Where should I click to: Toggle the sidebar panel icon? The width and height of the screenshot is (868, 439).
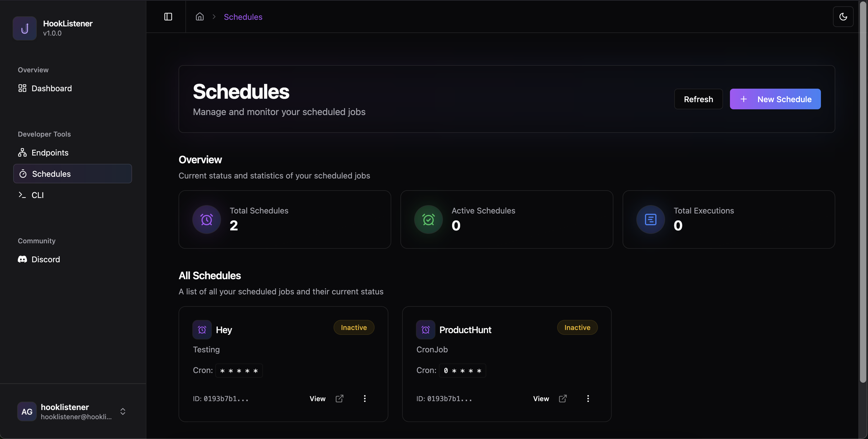pos(168,17)
